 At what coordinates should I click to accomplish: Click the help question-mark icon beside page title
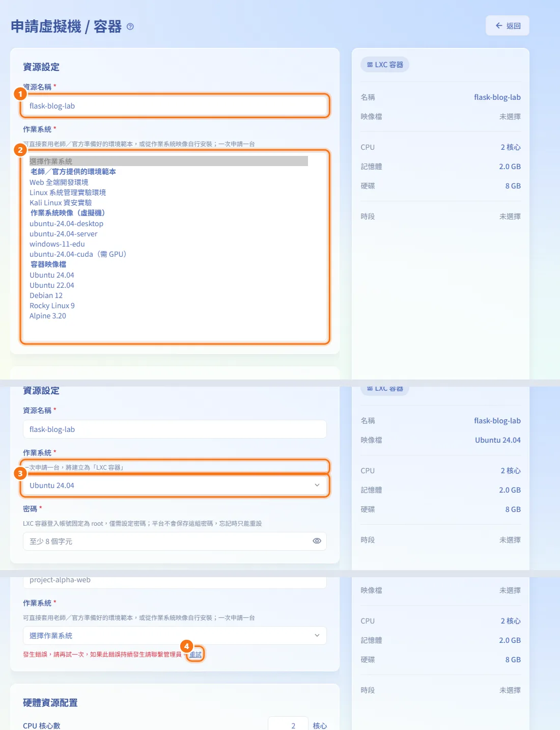(130, 27)
